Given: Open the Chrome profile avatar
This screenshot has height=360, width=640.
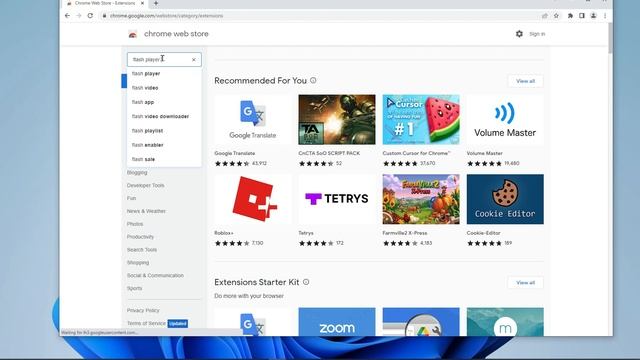Looking at the screenshot, I should [593, 16].
